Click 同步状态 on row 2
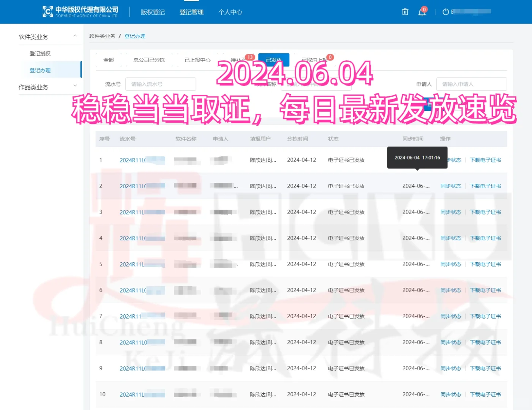This screenshot has height=410, width=532. 451,186
